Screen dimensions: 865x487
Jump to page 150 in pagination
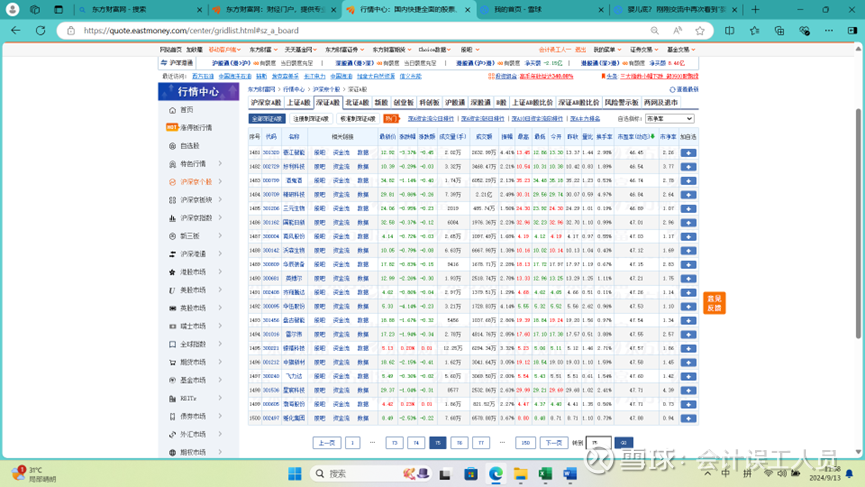coord(525,442)
